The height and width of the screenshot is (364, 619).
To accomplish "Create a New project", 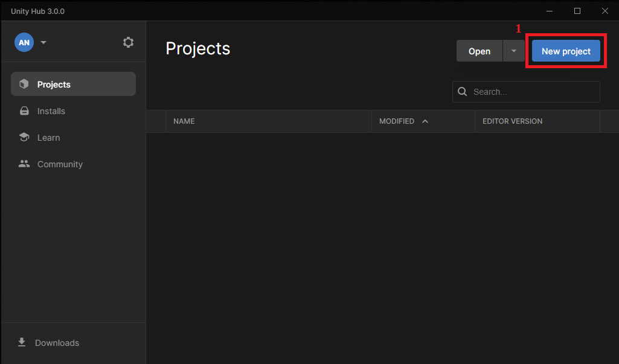I will point(566,51).
